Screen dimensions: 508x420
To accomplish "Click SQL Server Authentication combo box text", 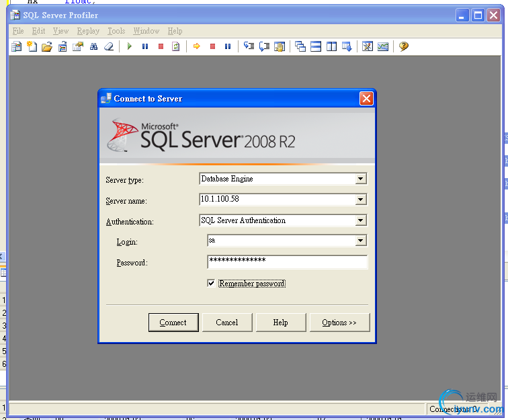I will tap(243, 220).
